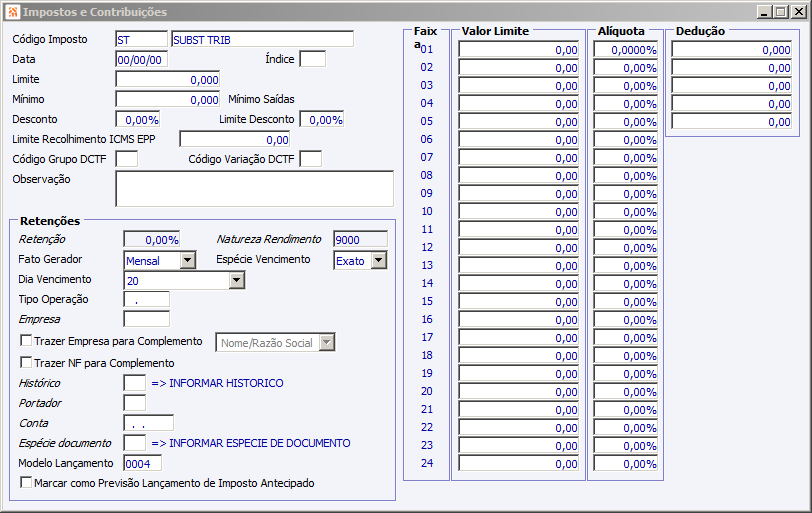Viewport: 812px width, 513px height.
Task: Click Valor Limite field for Faixa 01
Action: point(518,49)
